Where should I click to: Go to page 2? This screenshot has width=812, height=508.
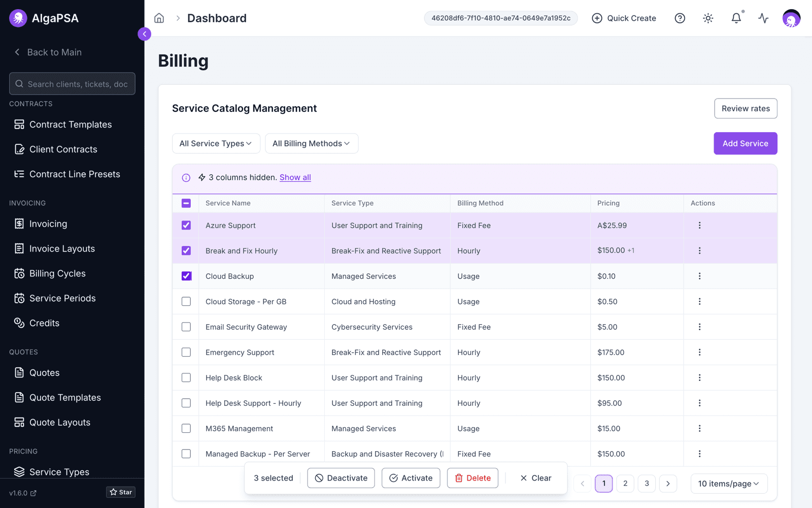(625, 484)
